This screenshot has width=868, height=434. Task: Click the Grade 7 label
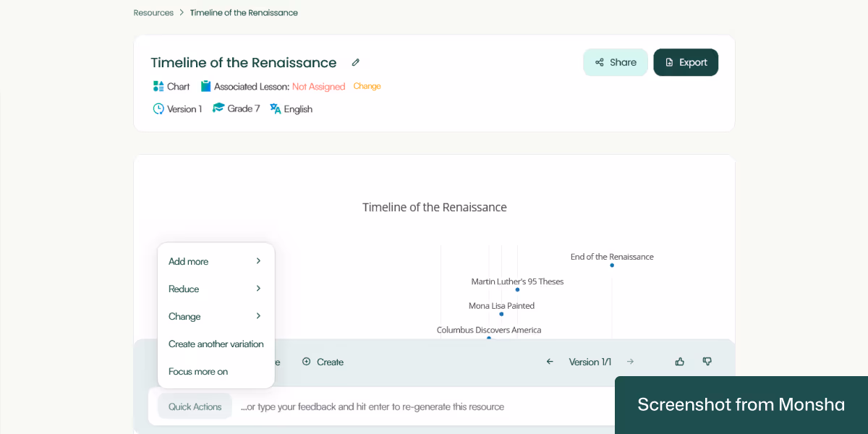(244, 109)
